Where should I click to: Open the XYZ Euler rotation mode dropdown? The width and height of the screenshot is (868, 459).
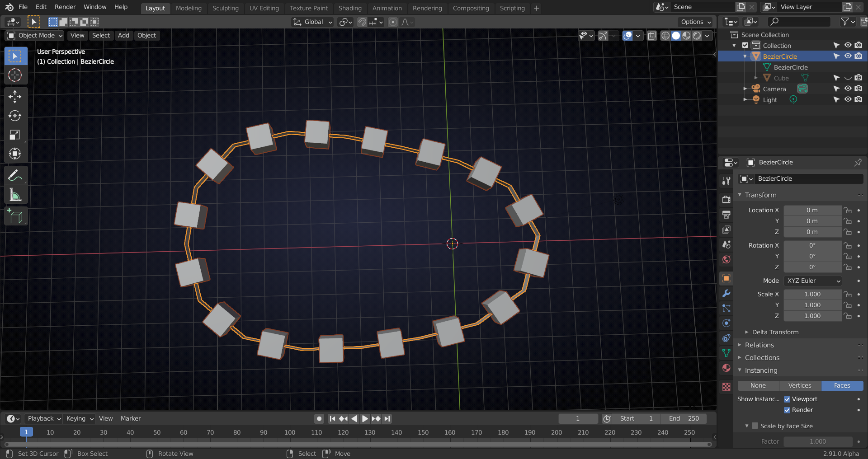[812, 281]
